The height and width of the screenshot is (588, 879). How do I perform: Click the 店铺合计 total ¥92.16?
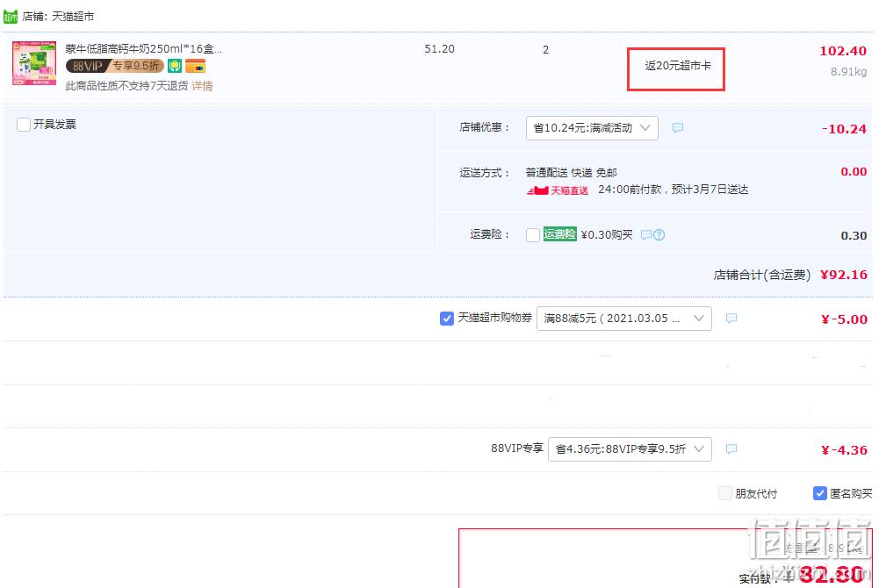844,275
